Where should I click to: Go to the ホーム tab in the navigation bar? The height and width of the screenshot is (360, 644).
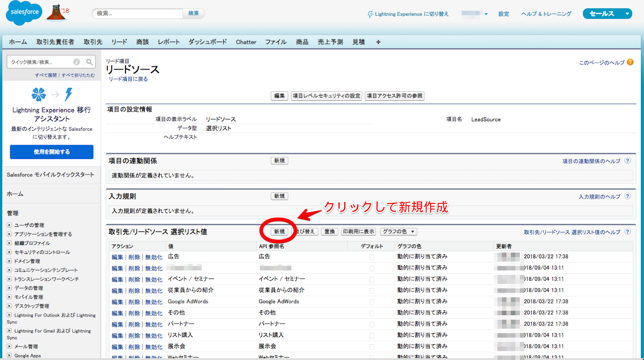18,42
